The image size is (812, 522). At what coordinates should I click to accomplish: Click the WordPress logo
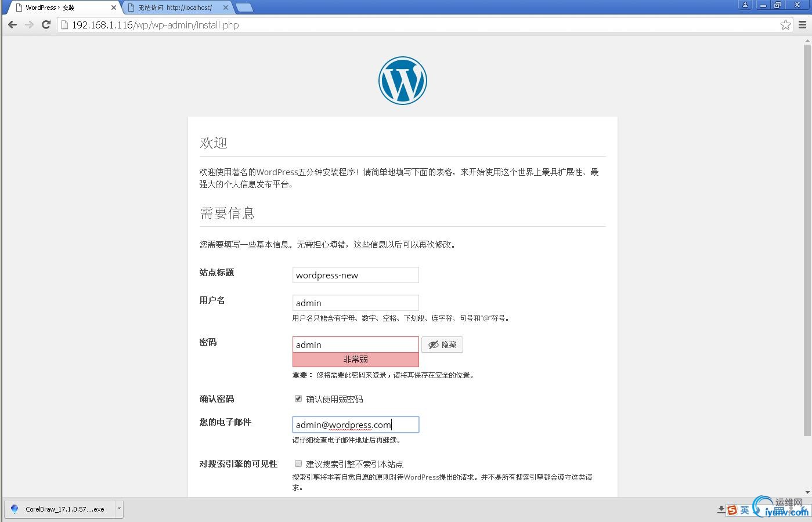[x=403, y=81]
